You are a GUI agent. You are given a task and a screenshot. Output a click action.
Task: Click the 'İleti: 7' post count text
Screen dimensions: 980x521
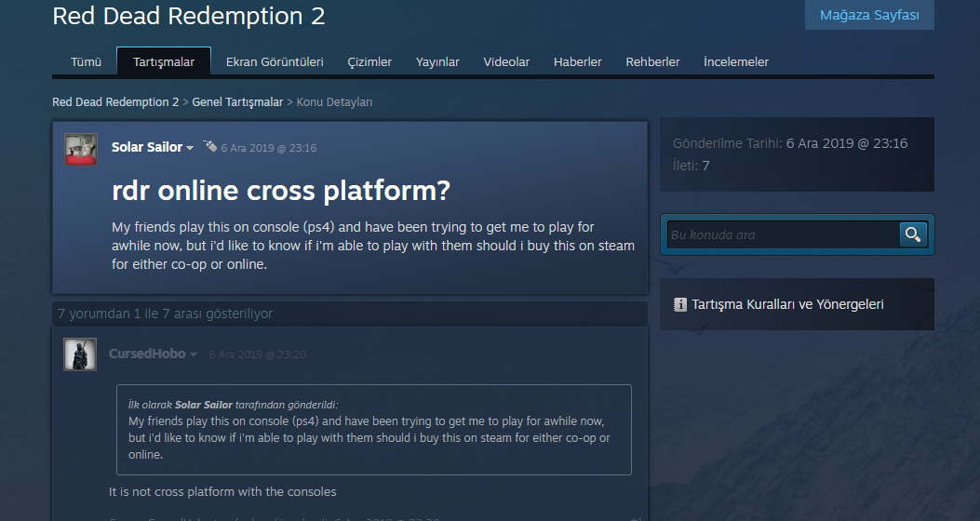pyautogui.click(x=691, y=166)
